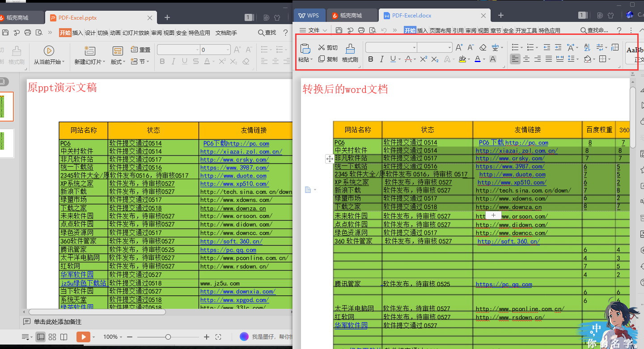
Task: Click Undo arrow in Word quick toolbar
Action: pos(384,30)
